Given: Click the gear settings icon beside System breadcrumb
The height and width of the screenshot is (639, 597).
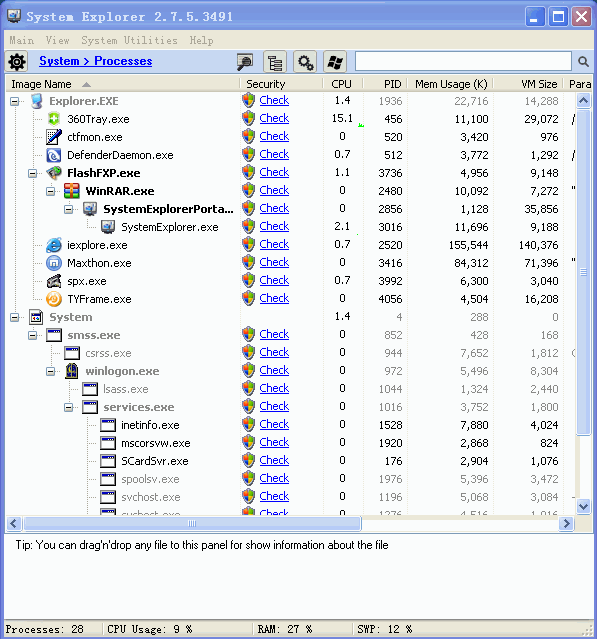Looking at the screenshot, I should [17, 62].
